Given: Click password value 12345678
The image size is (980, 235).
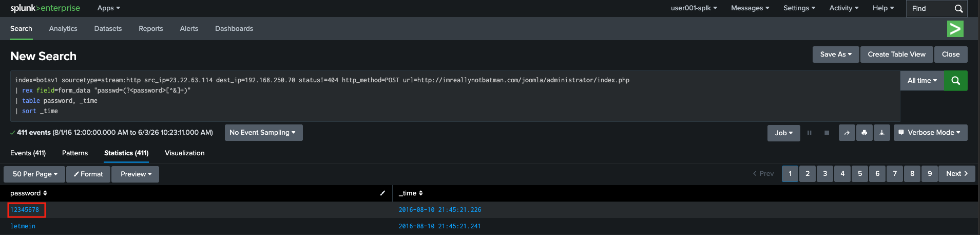Looking at the screenshot, I should (x=25, y=210).
